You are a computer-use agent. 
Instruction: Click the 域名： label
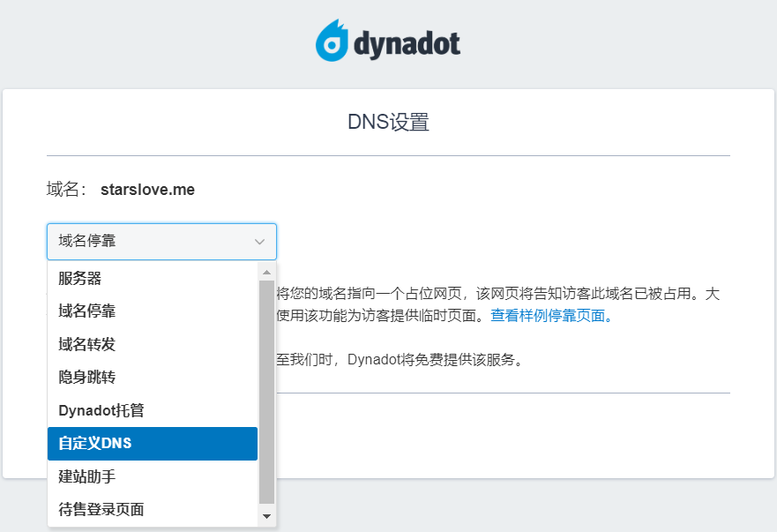coord(67,190)
